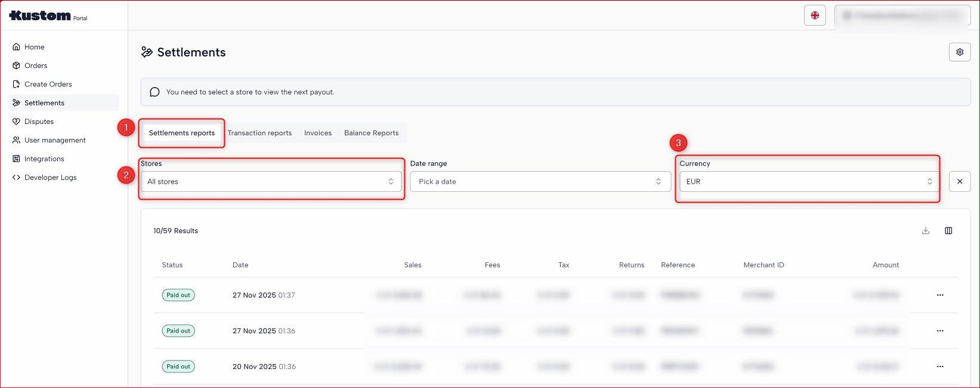Switch to the Transaction reports tab

259,133
